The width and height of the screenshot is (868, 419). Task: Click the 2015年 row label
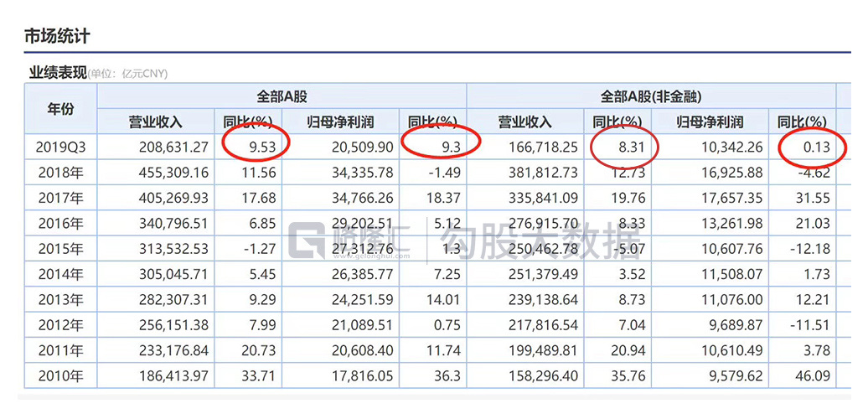(60, 249)
